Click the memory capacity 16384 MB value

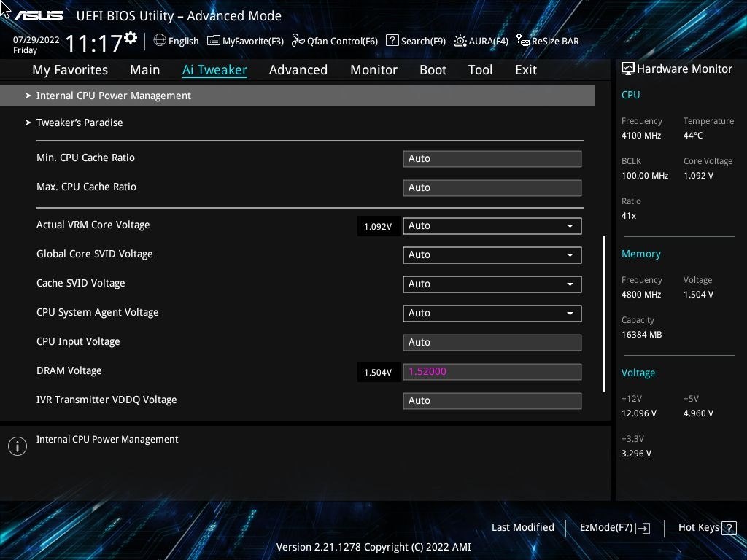click(x=641, y=335)
